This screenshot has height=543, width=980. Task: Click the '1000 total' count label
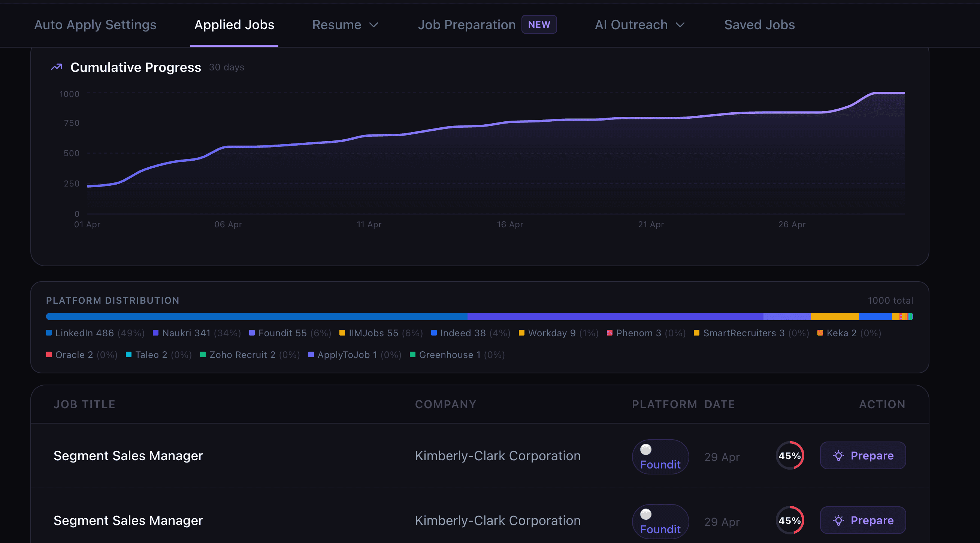pyautogui.click(x=890, y=300)
